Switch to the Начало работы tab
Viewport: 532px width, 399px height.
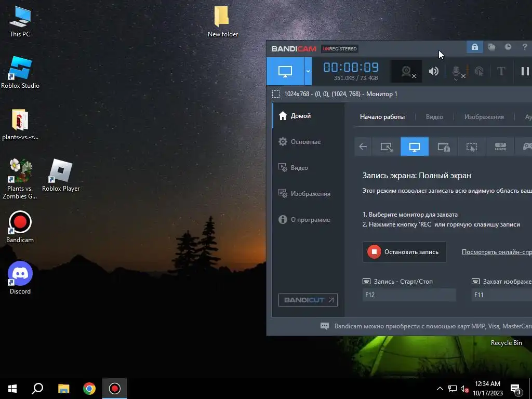(382, 117)
